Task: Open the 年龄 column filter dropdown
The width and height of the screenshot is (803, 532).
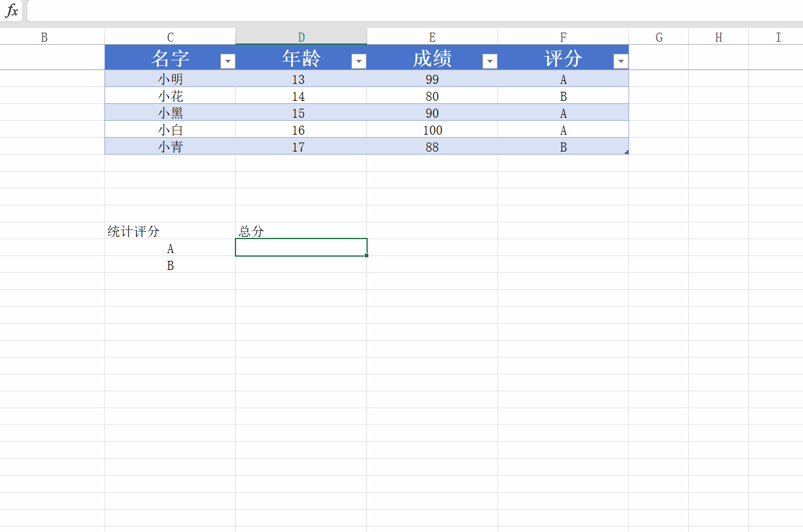Action: pos(359,61)
